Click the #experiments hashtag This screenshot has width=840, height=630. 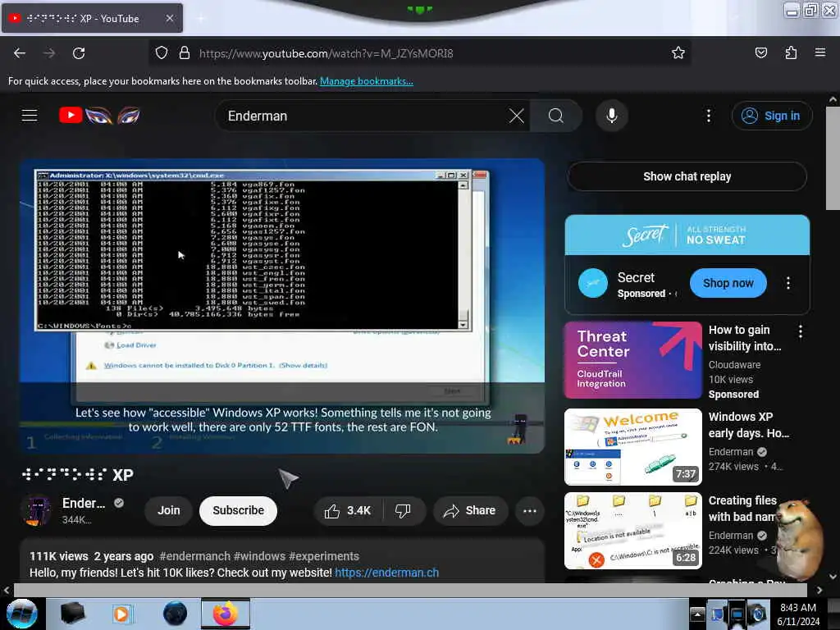tap(324, 556)
